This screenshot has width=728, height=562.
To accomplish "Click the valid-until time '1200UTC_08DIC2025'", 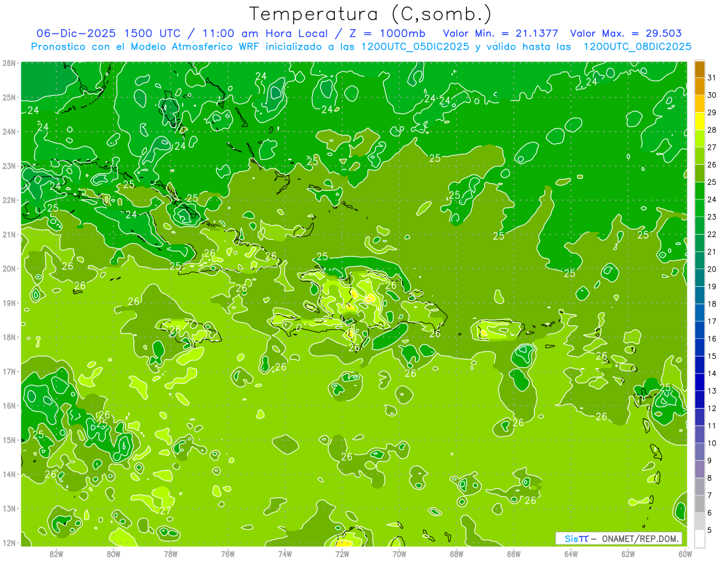I will (x=637, y=47).
